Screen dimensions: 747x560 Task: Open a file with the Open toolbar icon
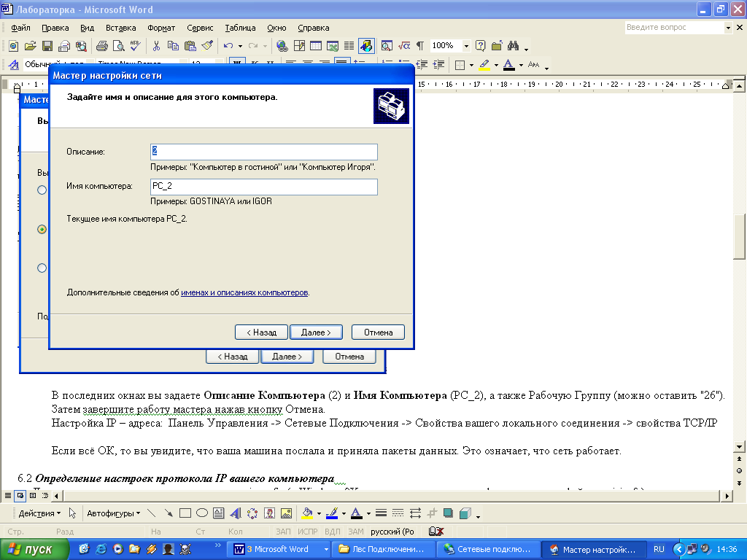click(x=31, y=46)
